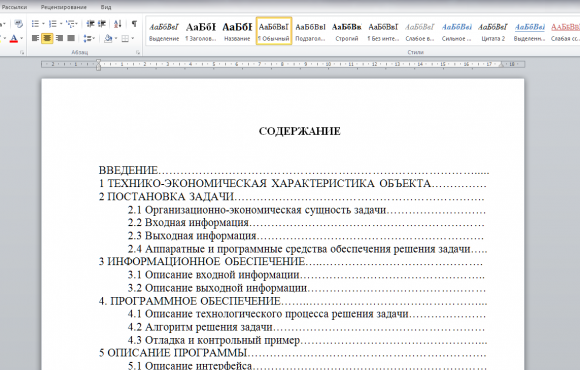Sort text alphabetically icon
Screen dimensions: 580x370
tap(118, 24)
